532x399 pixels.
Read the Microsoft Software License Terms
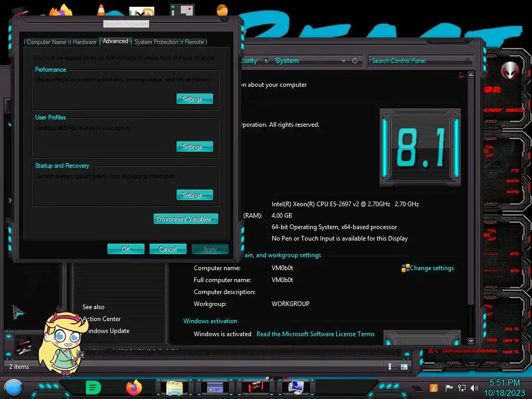[315, 334]
